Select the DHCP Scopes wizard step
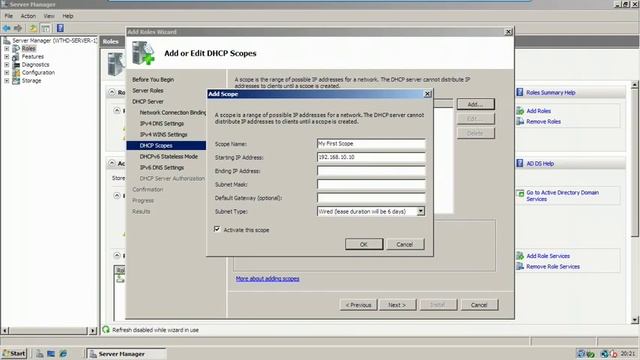Screen dimensions: 640x360 [166, 145]
